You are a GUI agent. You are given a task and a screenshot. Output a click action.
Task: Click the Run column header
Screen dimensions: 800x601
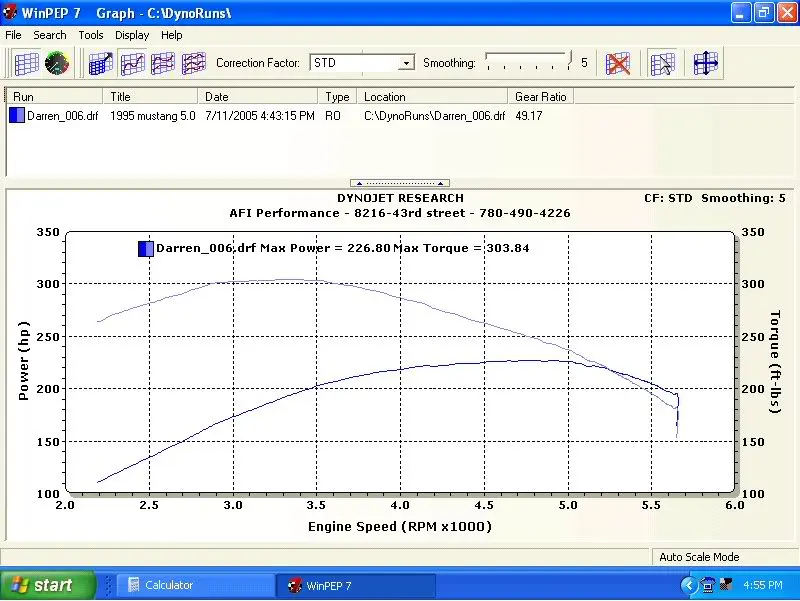click(x=55, y=96)
